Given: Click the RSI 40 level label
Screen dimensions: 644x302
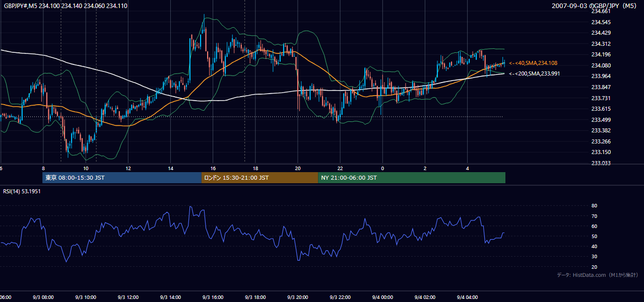Looking at the screenshot, I should coord(594,246).
